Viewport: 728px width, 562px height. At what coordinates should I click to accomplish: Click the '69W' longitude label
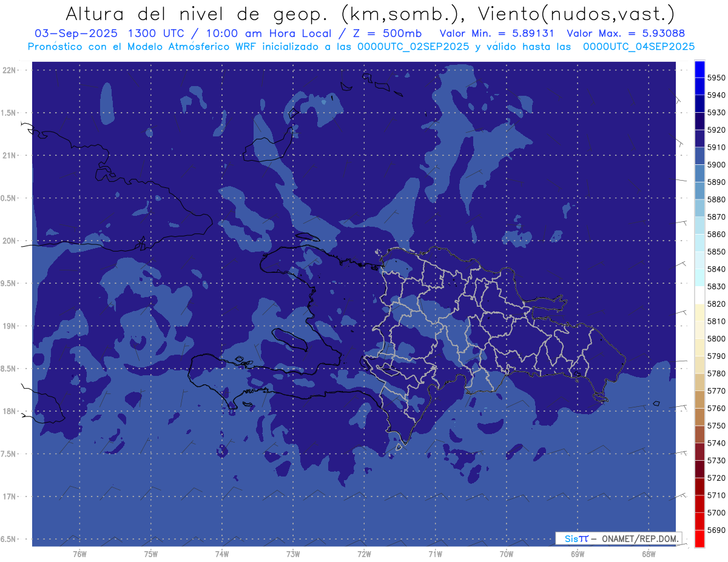(x=578, y=554)
